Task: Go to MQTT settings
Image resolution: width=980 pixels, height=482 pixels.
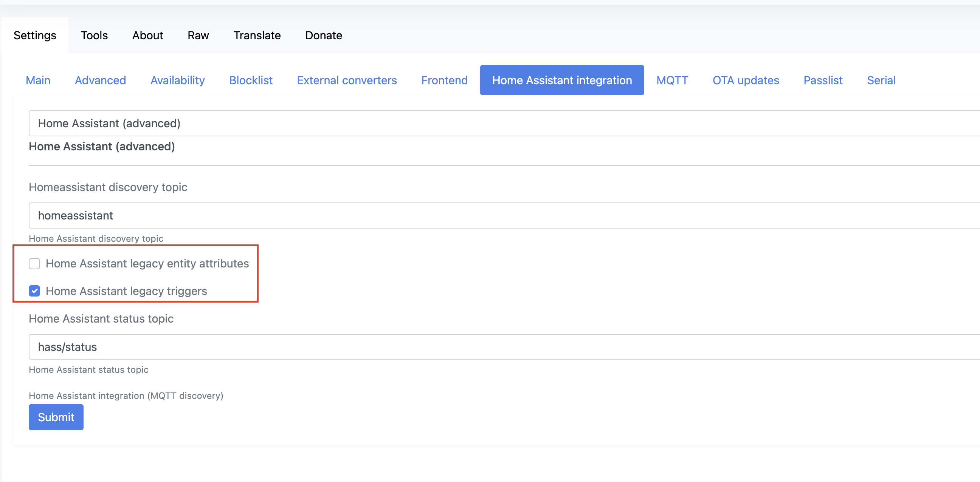Action: 672,80
